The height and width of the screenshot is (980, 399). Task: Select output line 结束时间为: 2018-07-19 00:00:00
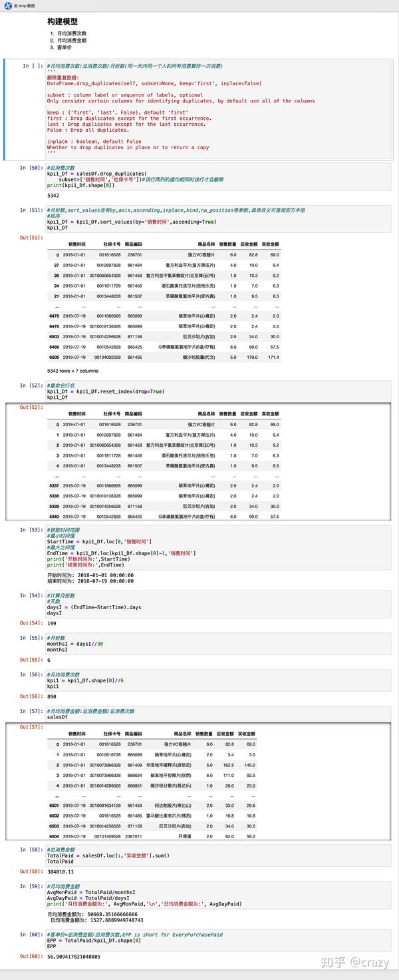90,580
